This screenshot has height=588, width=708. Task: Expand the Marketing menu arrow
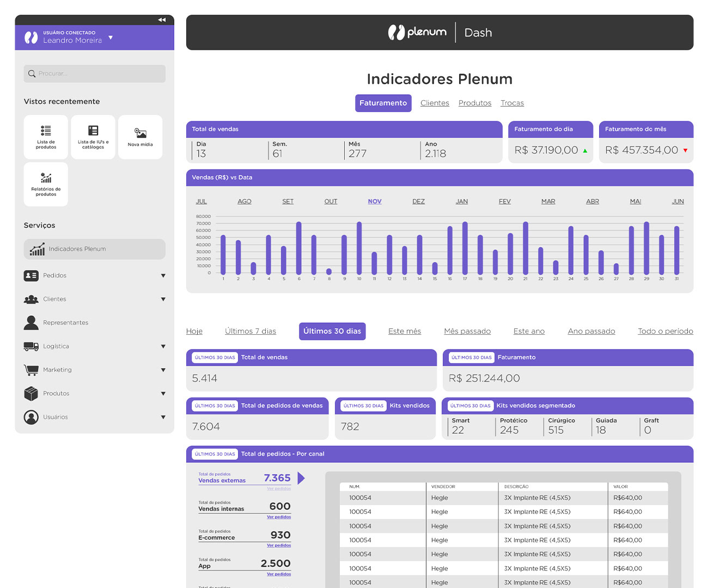coord(163,370)
